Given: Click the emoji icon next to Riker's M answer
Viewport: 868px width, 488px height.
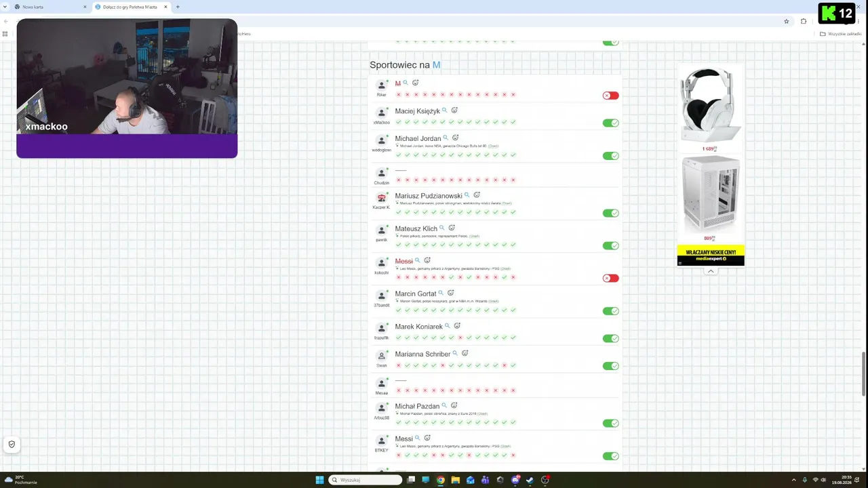Looking at the screenshot, I should 416,83.
